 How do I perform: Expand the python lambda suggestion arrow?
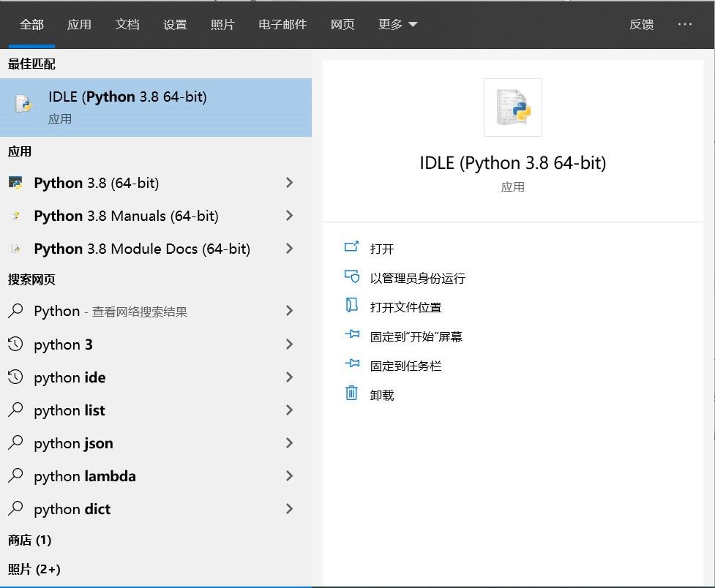[x=289, y=475]
